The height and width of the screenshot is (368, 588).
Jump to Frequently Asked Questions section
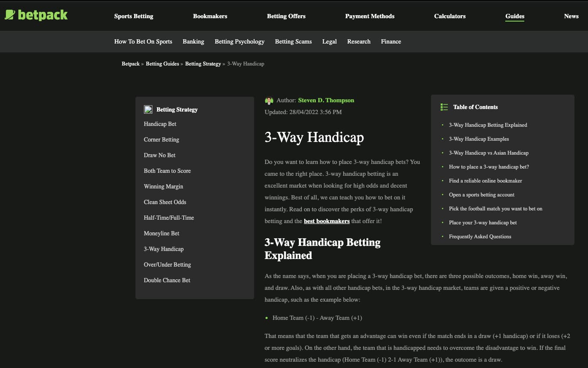click(480, 237)
